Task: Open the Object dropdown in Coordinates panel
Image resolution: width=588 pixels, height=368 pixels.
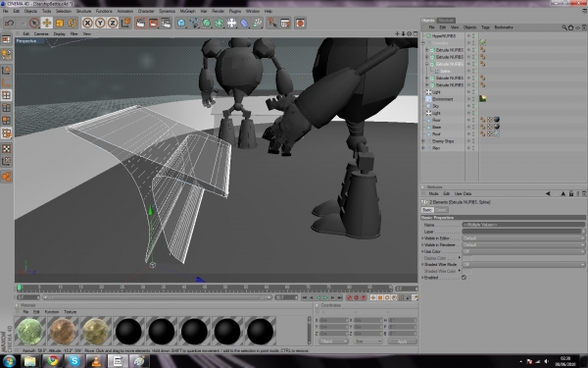Action: click(x=333, y=342)
